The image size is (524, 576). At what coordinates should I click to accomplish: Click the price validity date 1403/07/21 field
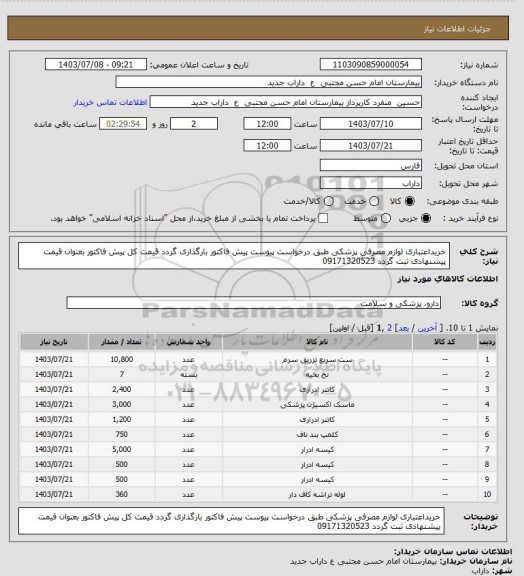[370, 145]
